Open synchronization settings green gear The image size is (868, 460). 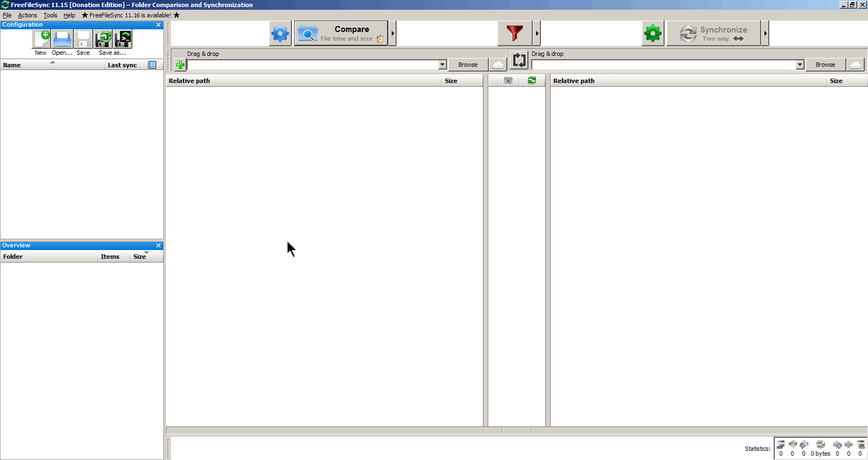(x=653, y=34)
